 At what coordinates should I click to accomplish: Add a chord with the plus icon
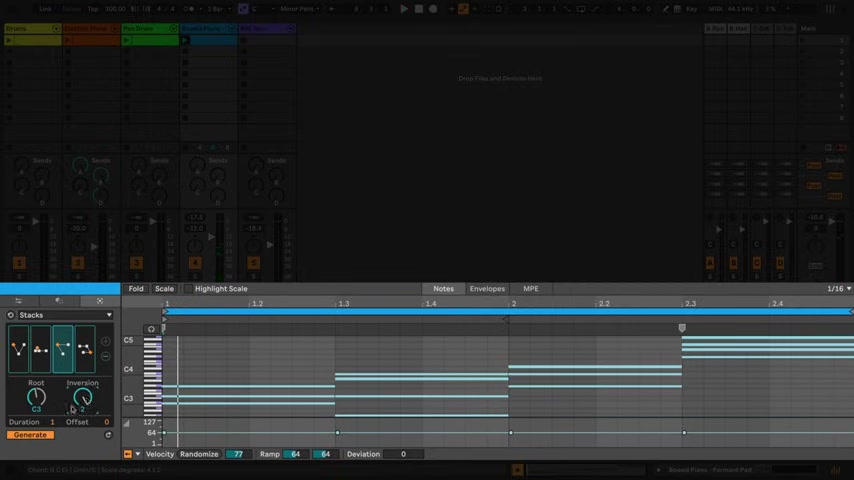tap(106, 342)
